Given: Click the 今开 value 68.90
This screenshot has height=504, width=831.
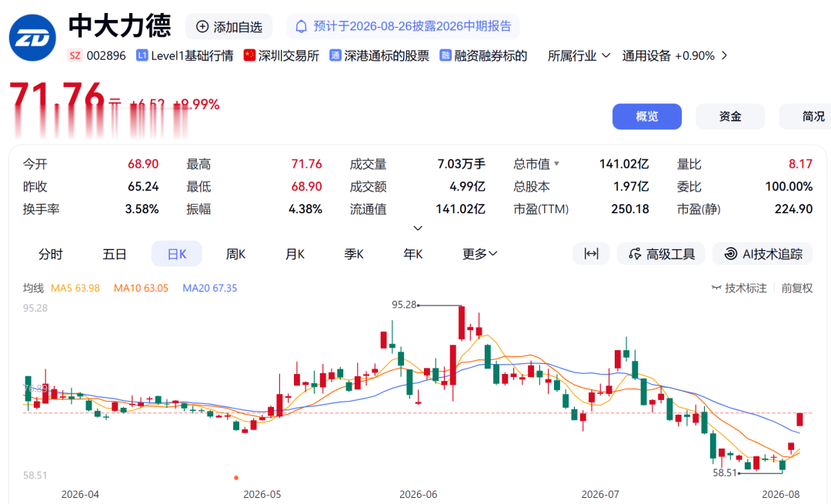Looking at the screenshot, I should click(143, 165).
